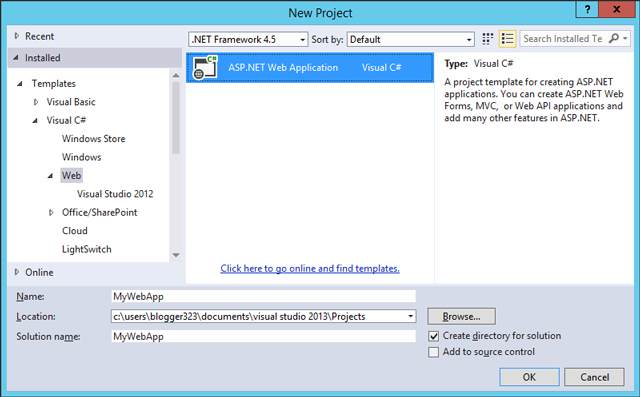The height and width of the screenshot is (397, 640).
Task: Switch to small icons view
Action: (x=487, y=39)
